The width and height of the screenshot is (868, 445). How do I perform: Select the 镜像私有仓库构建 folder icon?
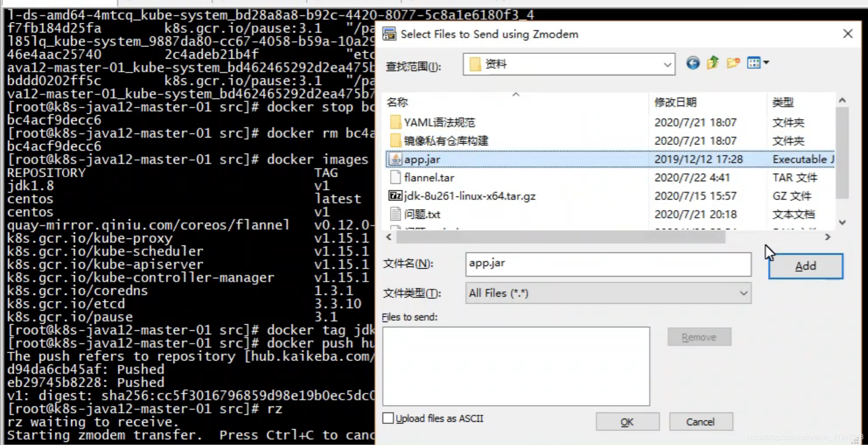coord(395,141)
